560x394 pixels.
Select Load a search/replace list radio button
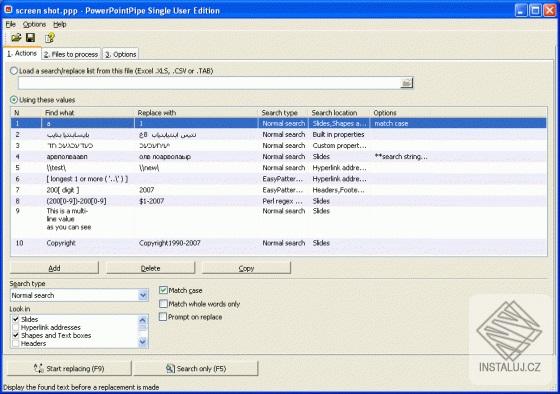click(14, 71)
